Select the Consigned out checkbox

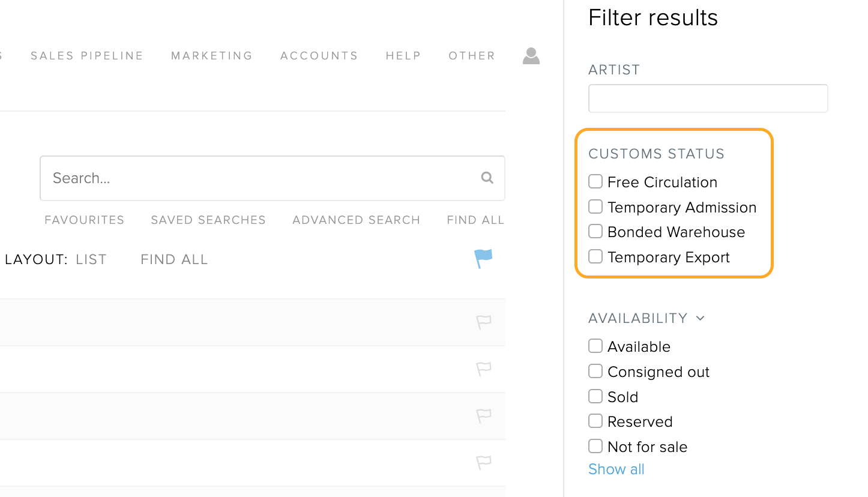point(595,371)
